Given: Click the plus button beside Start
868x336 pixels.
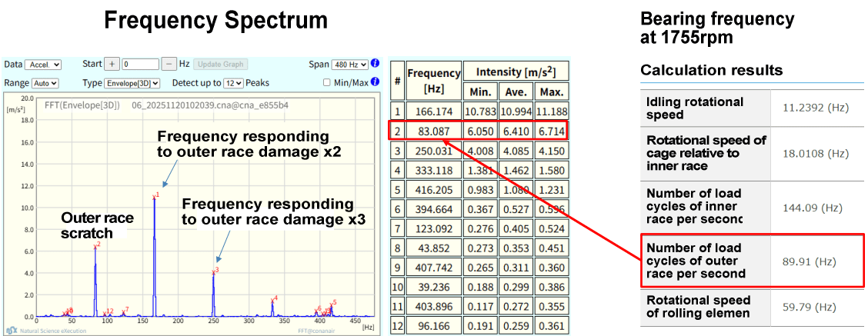Looking at the screenshot, I should coord(112,65).
